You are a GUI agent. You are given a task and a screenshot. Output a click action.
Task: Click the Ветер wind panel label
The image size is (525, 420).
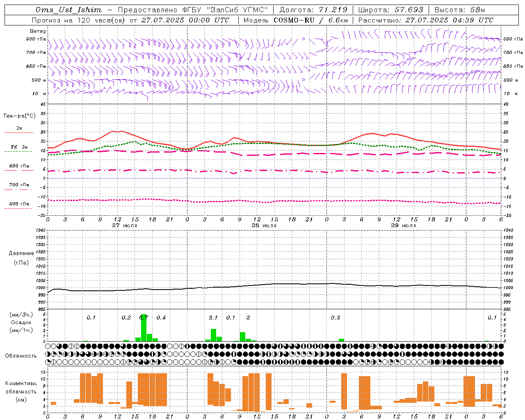coord(38,31)
